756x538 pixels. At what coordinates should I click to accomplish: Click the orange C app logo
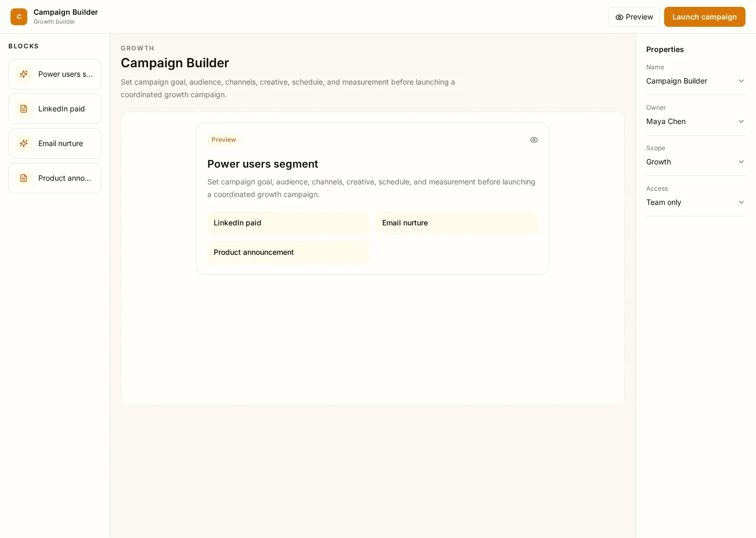[19, 17]
